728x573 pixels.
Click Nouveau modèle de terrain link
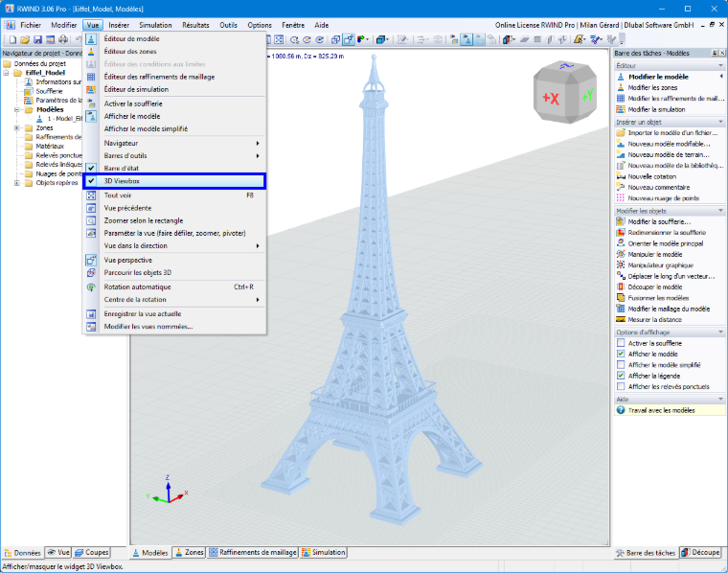click(669, 154)
